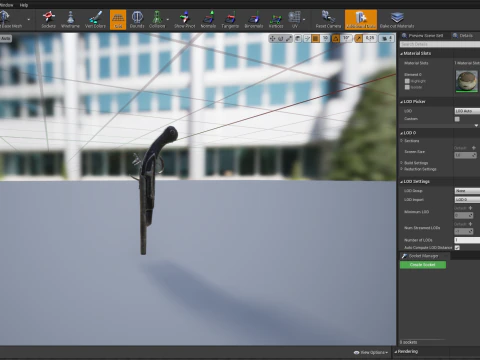Select the viewport rotate gizmo mode
The width and height of the screenshot is (480, 360).
point(280,38)
